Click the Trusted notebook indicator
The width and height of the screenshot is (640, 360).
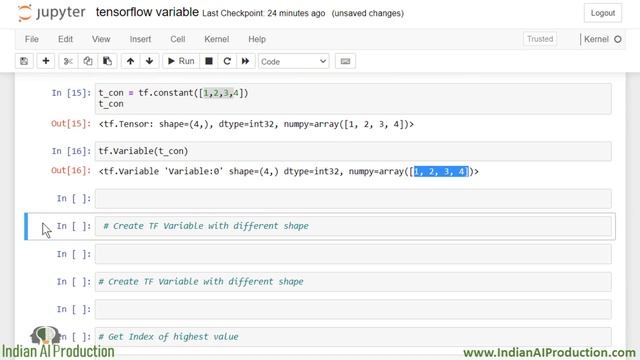(540, 39)
